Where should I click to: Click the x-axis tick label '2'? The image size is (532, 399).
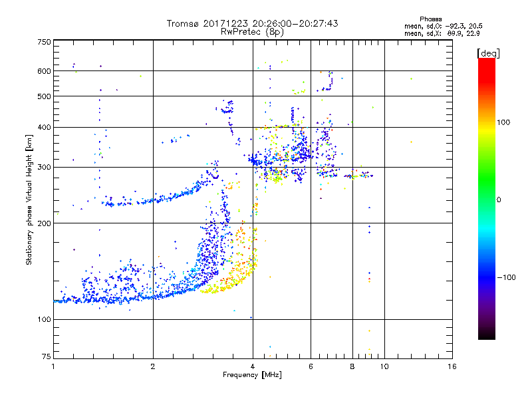click(x=153, y=366)
